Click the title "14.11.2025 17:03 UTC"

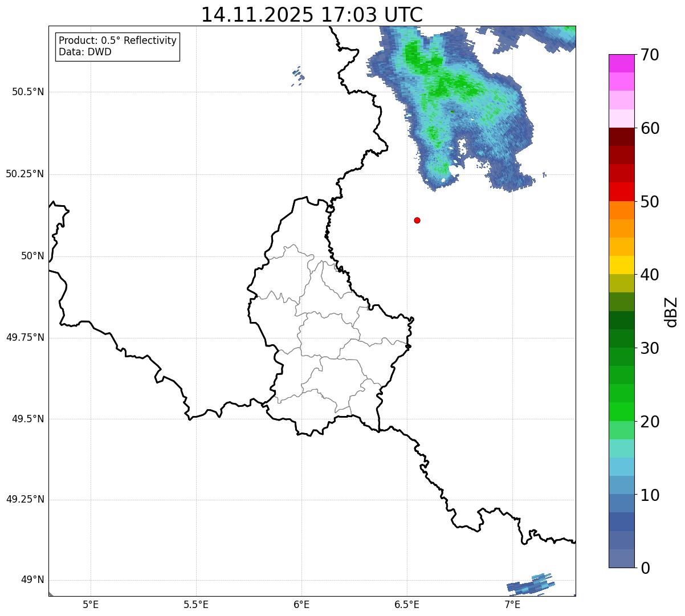click(x=312, y=14)
